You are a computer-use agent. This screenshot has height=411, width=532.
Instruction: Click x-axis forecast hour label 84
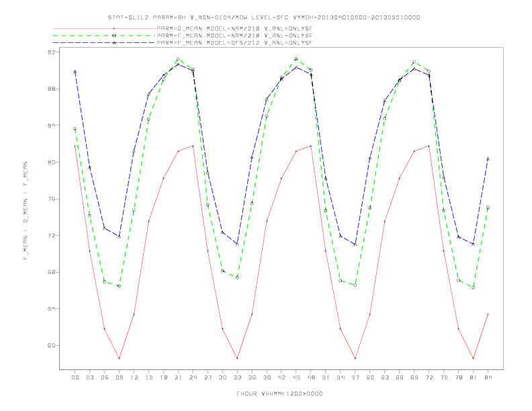coord(488,377)
